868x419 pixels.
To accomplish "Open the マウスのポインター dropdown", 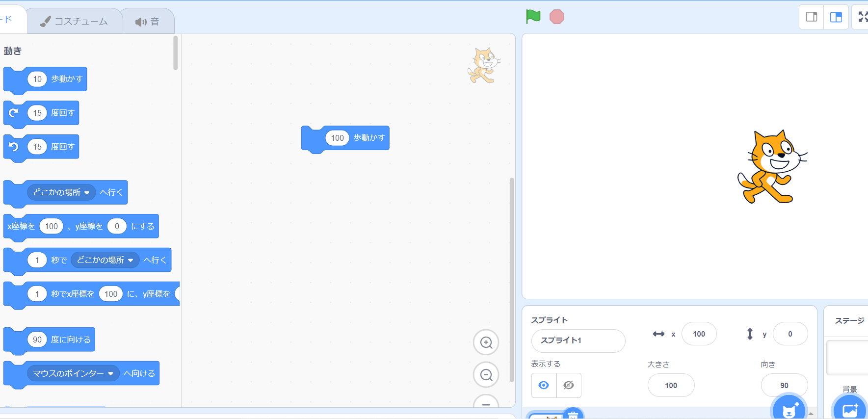I will 73,373.
